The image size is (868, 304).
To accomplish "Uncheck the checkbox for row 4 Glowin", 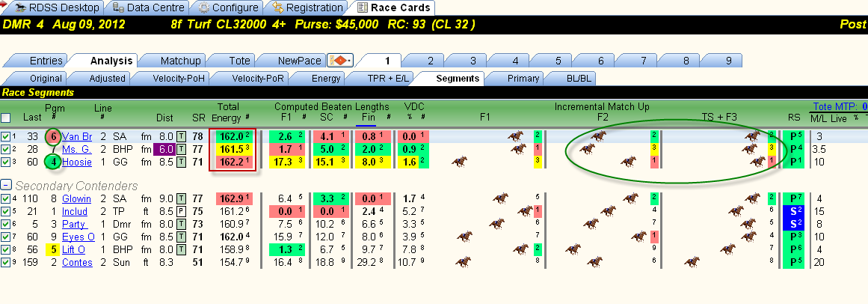I will click(x=5, y=198).
